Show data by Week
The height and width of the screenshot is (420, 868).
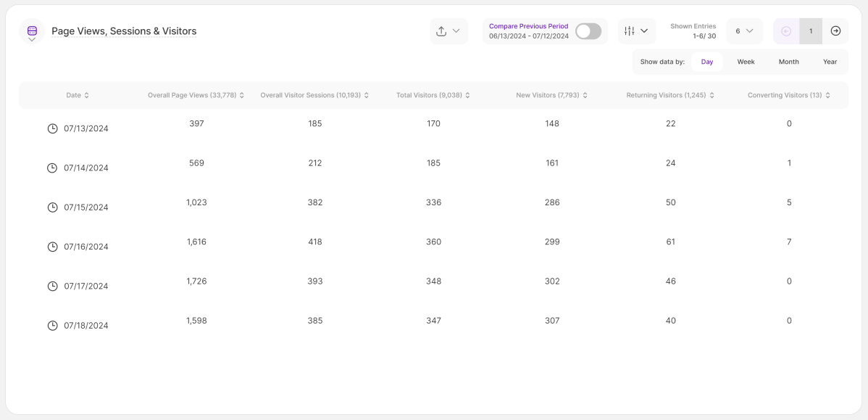pos(746,62)
